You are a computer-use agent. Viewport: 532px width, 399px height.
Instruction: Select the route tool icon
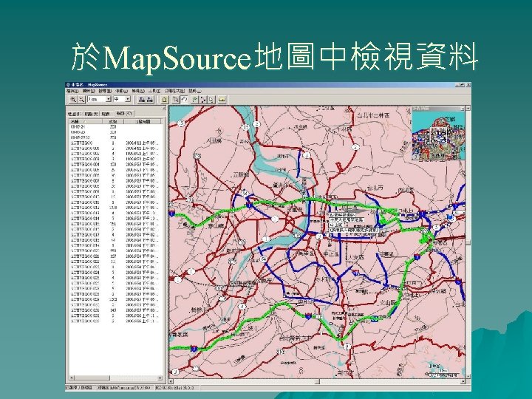click(x=203, y=100)
